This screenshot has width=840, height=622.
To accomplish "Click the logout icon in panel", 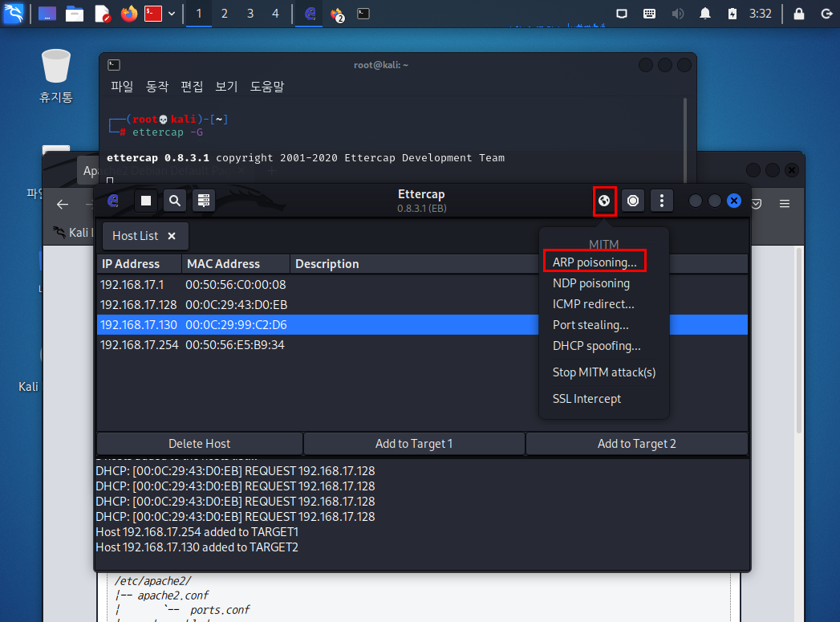I will coord(826,14).
